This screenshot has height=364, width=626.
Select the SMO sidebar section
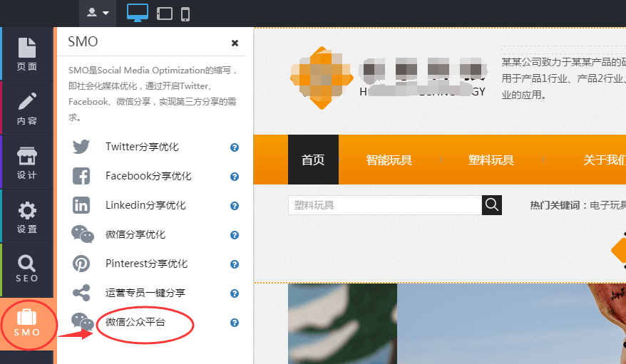(x=27, y=324)
